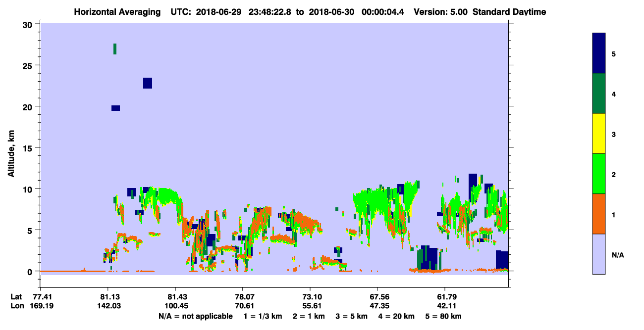The image size is (644, 330).
Task: Click the dark blue block near 23 km
Action: (x=148, y=83)
